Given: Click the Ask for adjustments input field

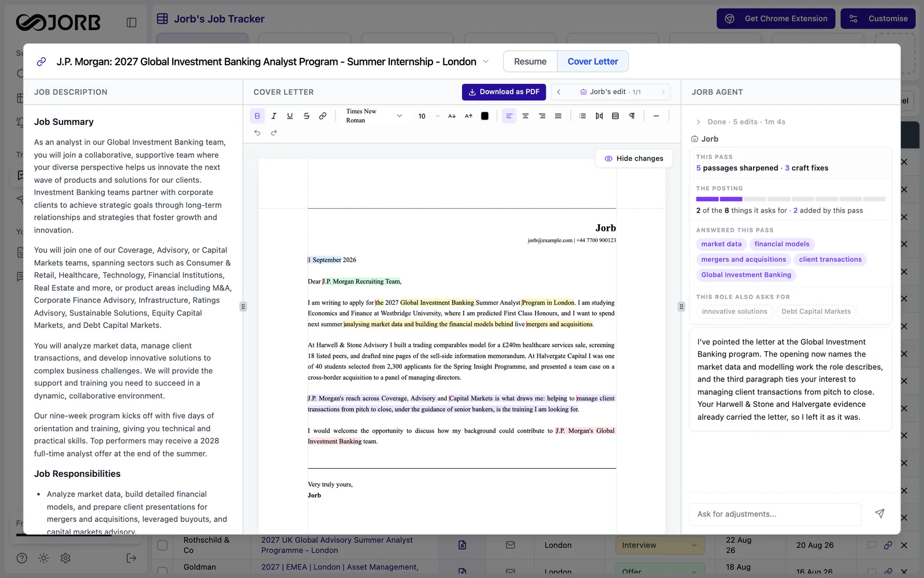Looking at the screenshot, I should click(x=775, y=514).
